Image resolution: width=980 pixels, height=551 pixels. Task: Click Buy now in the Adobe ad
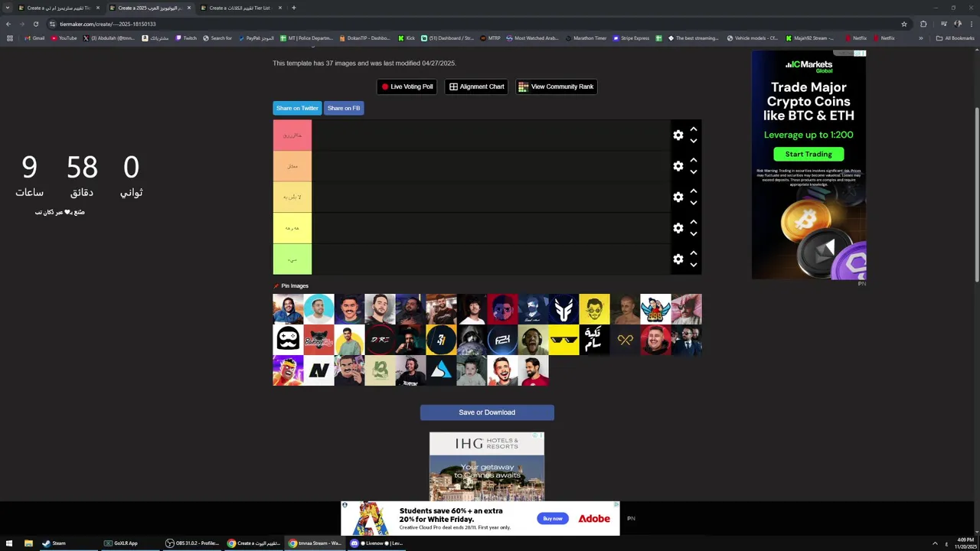(x=552, y=518)
